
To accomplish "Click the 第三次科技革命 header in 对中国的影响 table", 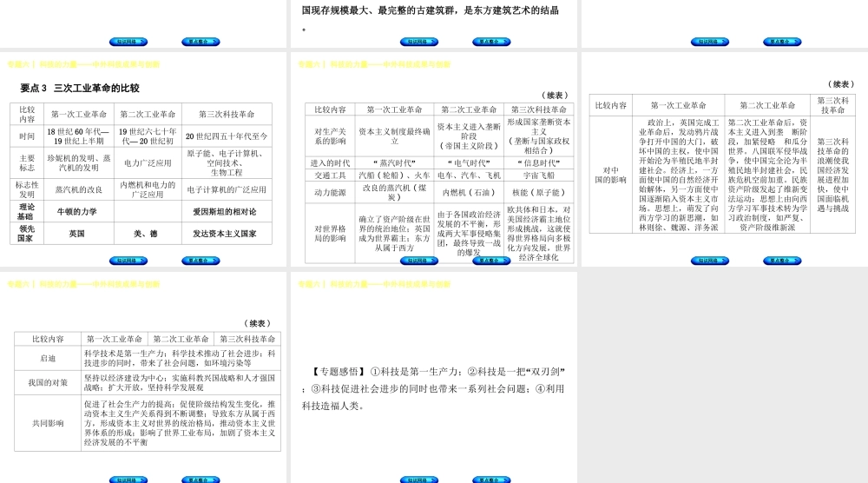I will (x=832, y=105).
